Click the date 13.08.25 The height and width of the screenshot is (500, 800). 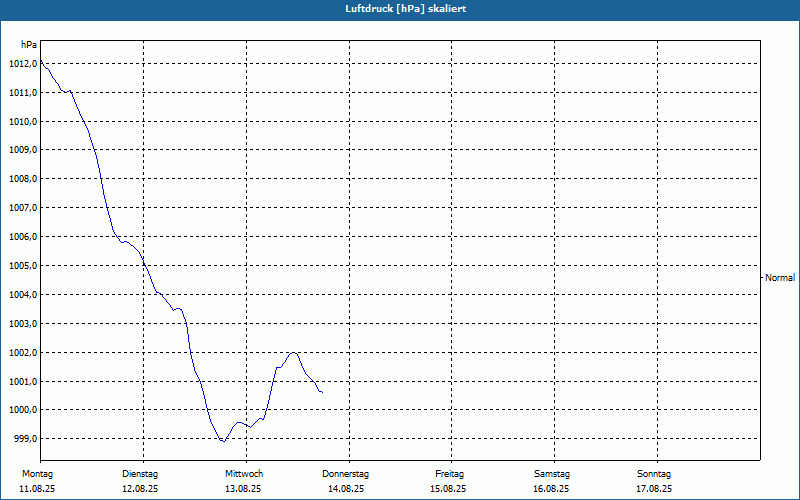pos(243,489)
